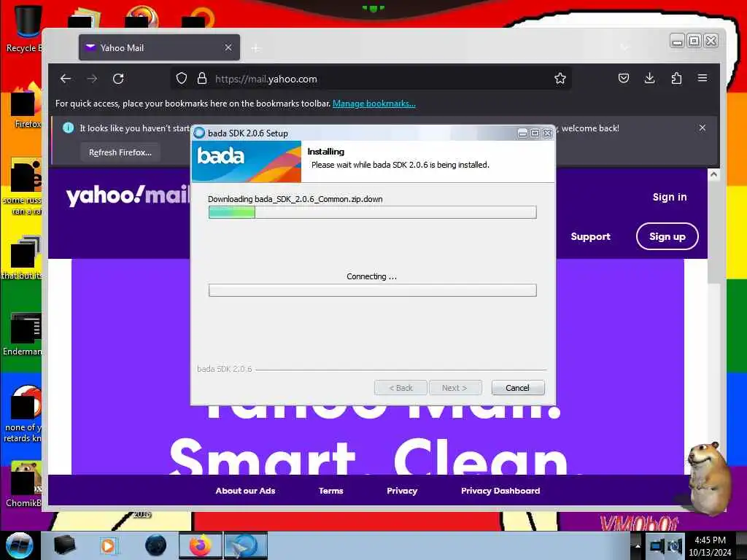This screenshot has width=747, height=560.
Task: Open Firefox from the taskbar
Action: 200,545
